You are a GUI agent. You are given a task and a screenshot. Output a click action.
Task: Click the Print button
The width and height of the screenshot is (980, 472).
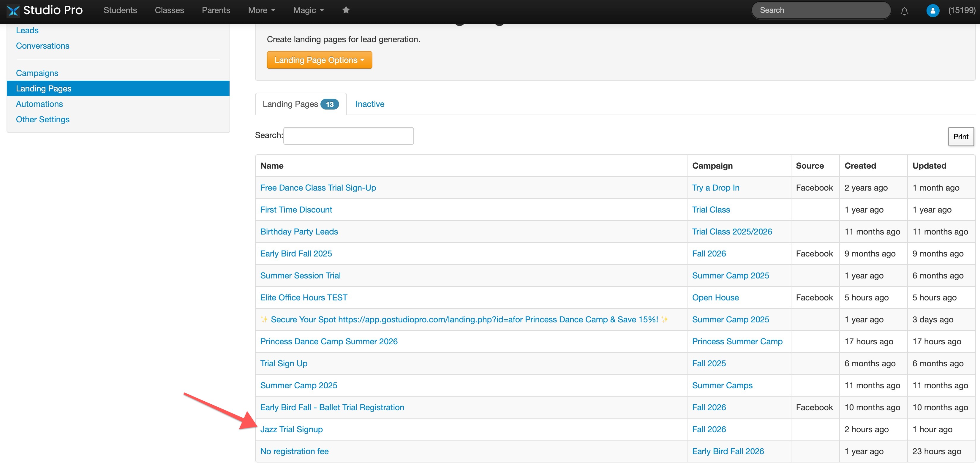coord(961,137)
